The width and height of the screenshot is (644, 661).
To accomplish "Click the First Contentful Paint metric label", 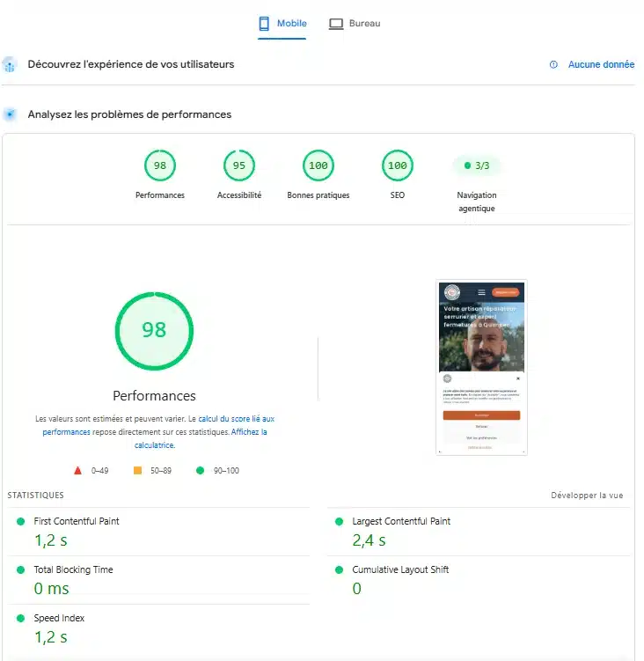I will point(77,521).
